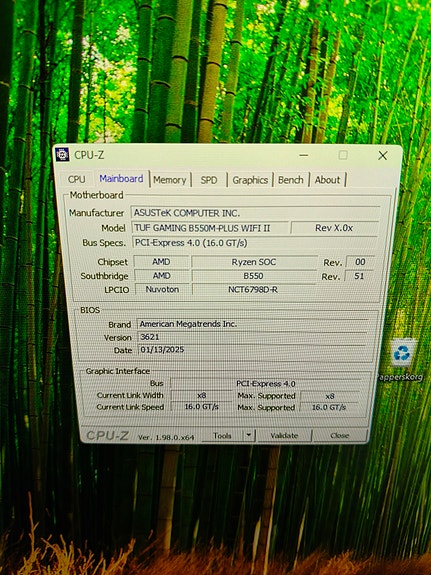Open the Recycle Bin (Papperskorg) desktop icon
Image resolution: width=431 pixels, height=575 pixels.
[403, 359]
